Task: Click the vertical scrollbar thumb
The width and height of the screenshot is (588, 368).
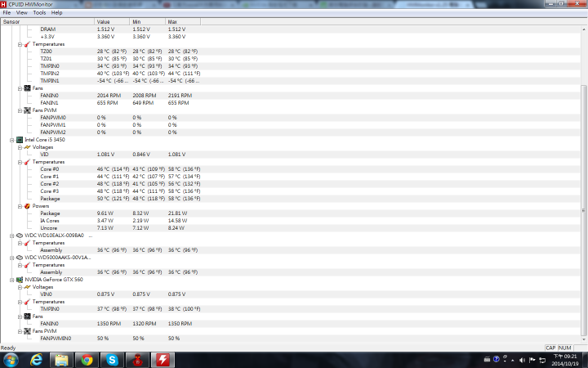Action: click(583, 210)
